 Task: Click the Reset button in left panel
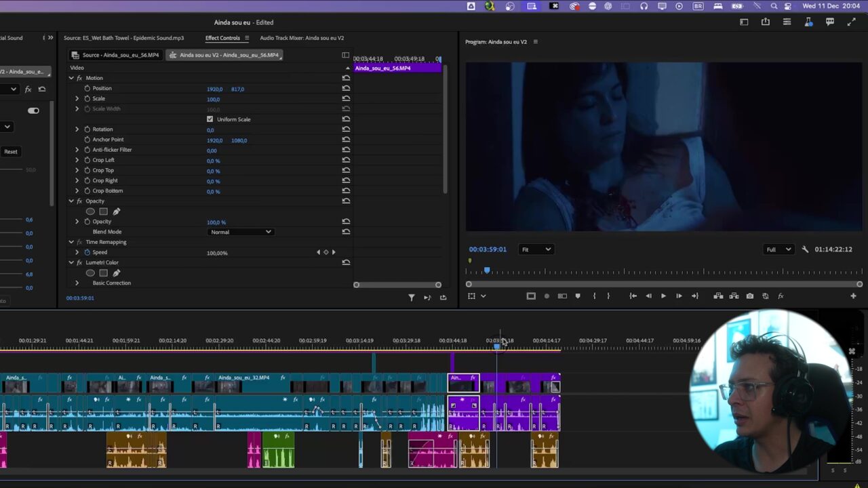point(11,152)
